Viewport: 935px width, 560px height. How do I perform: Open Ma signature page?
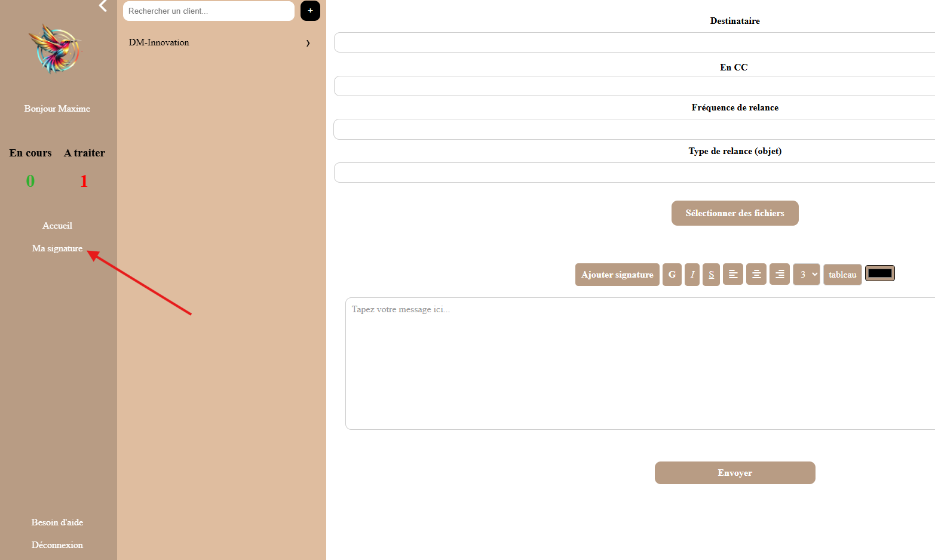point(57,248)
